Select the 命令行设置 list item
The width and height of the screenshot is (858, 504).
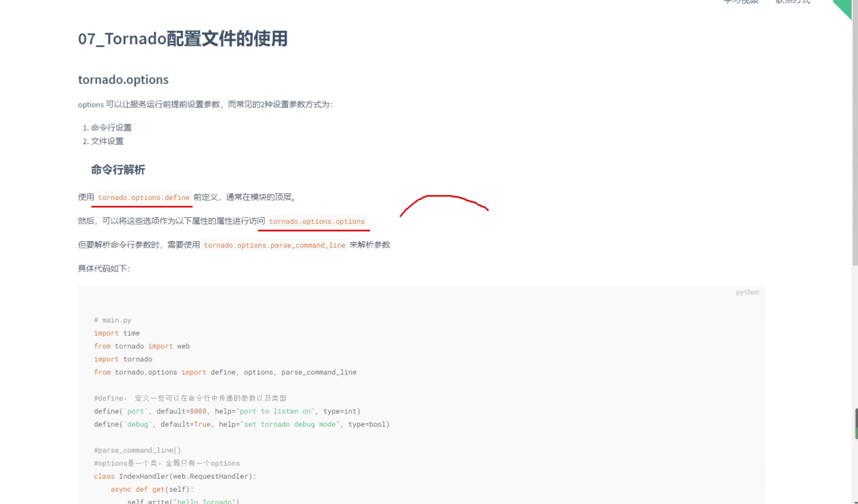point(111,128)
